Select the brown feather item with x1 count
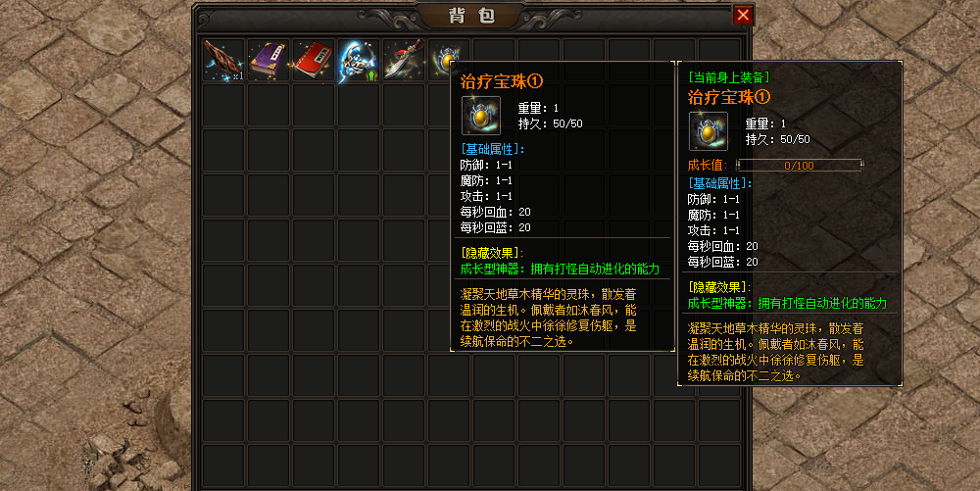Image resolution: width=980 pixels, height=491 pixels. pyautogui.click(x=223, y=60)
